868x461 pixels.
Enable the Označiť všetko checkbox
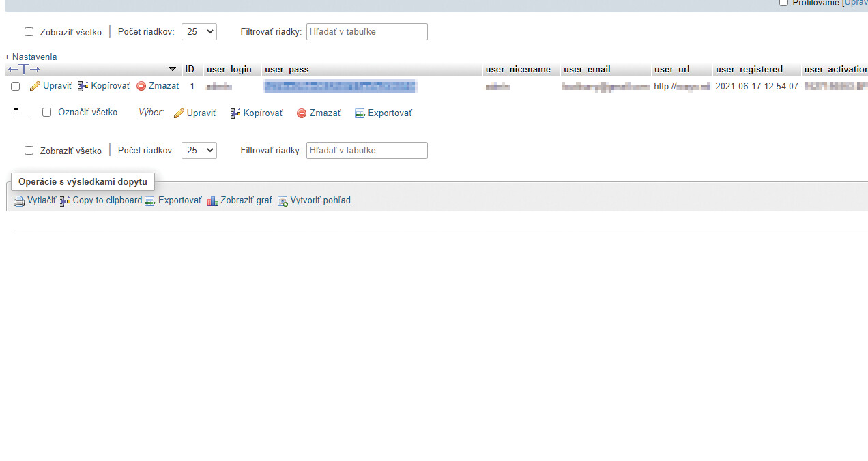click(x=47, y=113)
